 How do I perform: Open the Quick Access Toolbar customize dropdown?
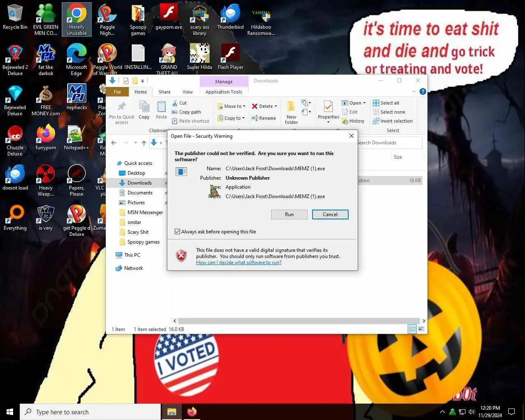pyautogui.click(x=142, y=81)
